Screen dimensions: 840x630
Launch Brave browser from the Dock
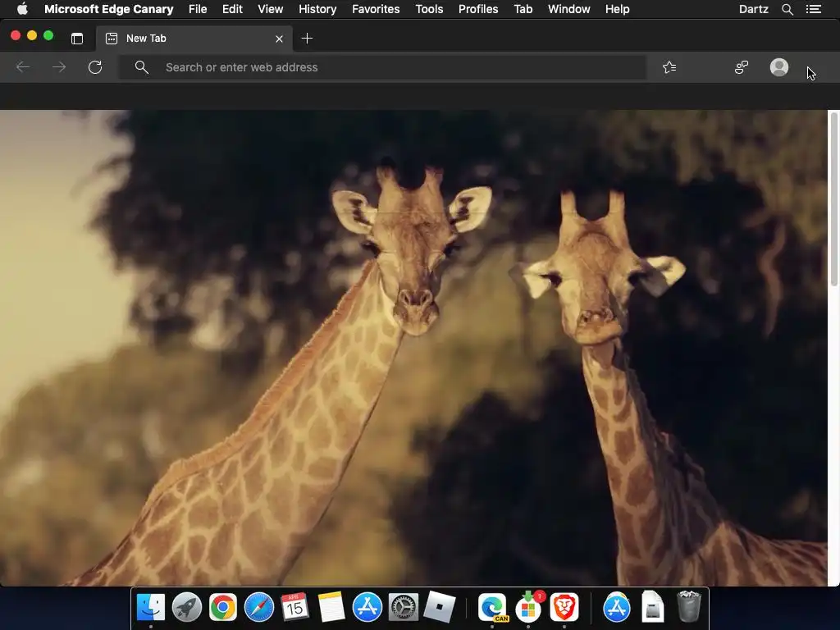(564, 608)
